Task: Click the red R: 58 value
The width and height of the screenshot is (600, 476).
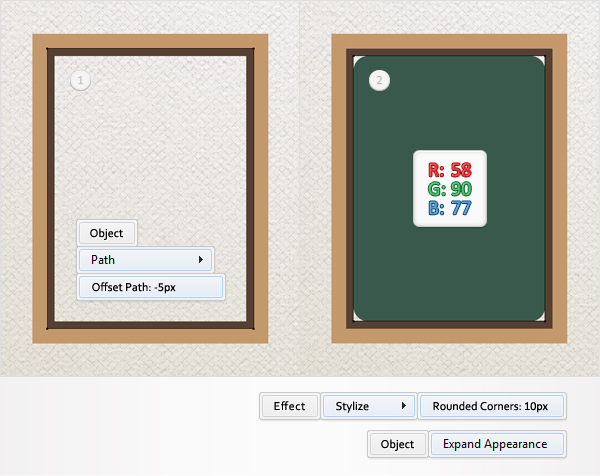Action: 450,170
